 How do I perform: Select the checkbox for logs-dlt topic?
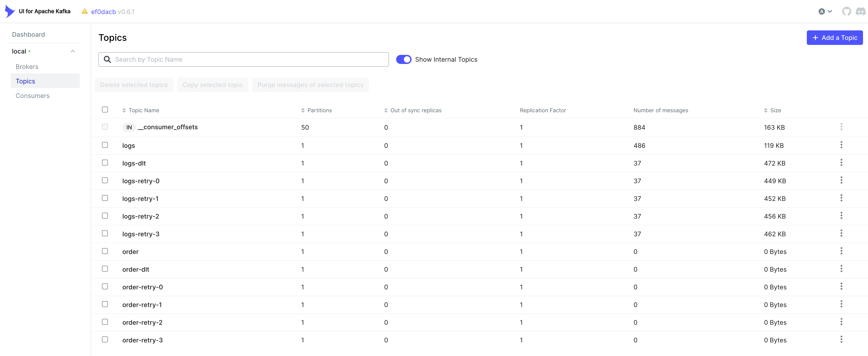(105, 163)
